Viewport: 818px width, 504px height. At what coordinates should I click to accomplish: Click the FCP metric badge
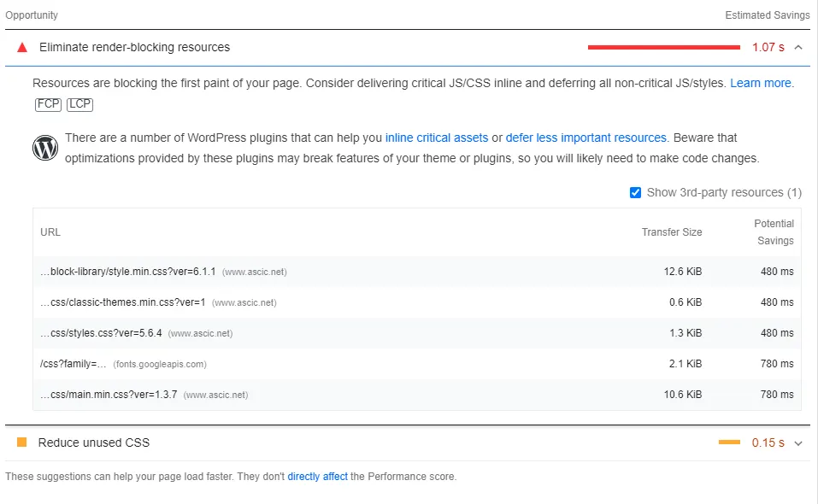coord(48,104)
